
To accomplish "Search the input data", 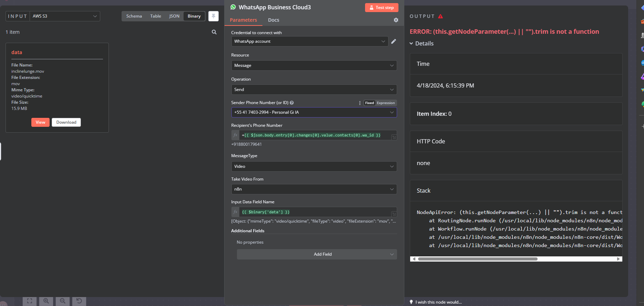I will [x=214, y=32].
